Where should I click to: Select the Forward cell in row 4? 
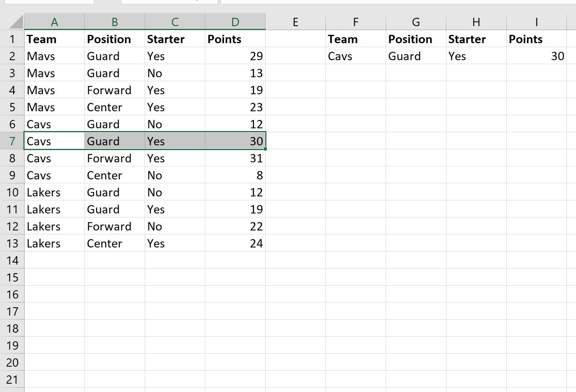[115, 90]
